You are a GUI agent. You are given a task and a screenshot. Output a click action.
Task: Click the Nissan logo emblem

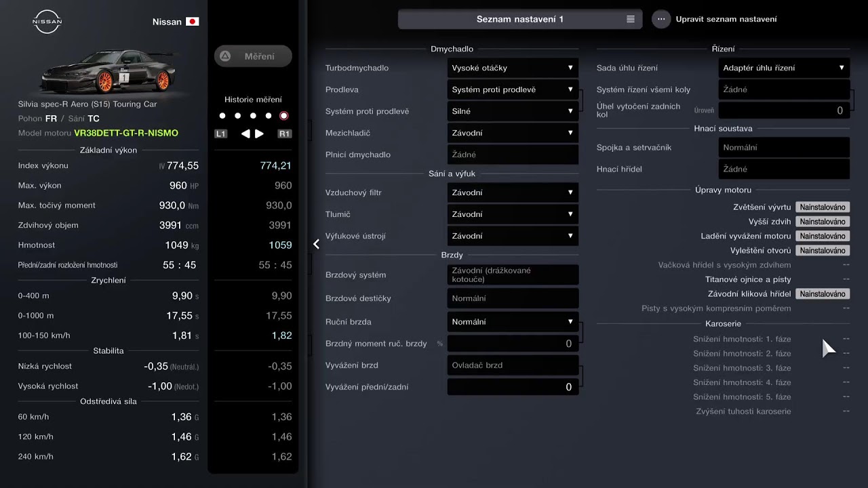click(x=47, y=22)
